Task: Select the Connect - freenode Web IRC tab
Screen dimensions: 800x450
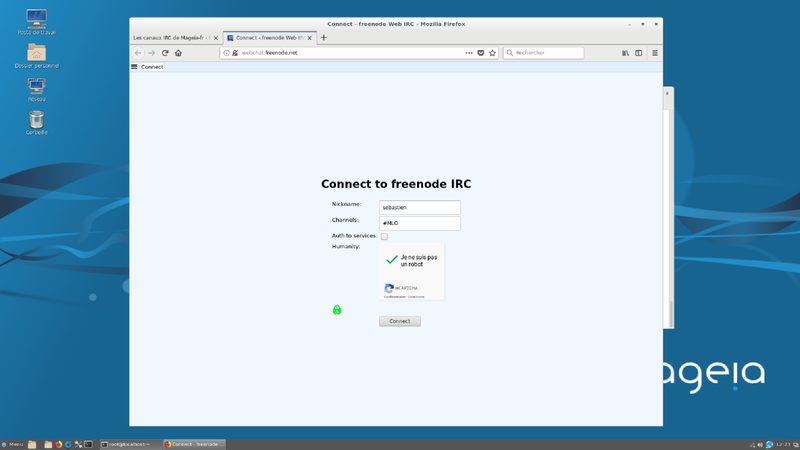Action: click(x=269, y=38)
